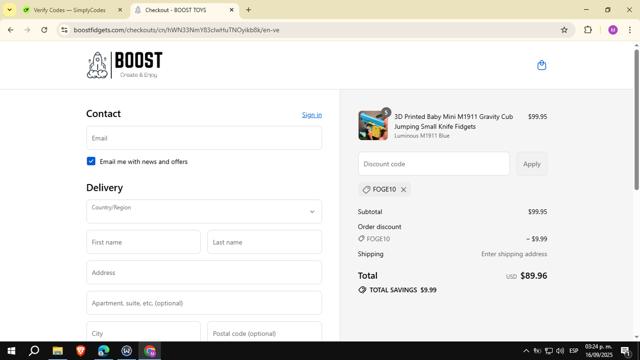Open the tab search dropdown arrow
Screen dimensions: 640x360
(9, 10)
